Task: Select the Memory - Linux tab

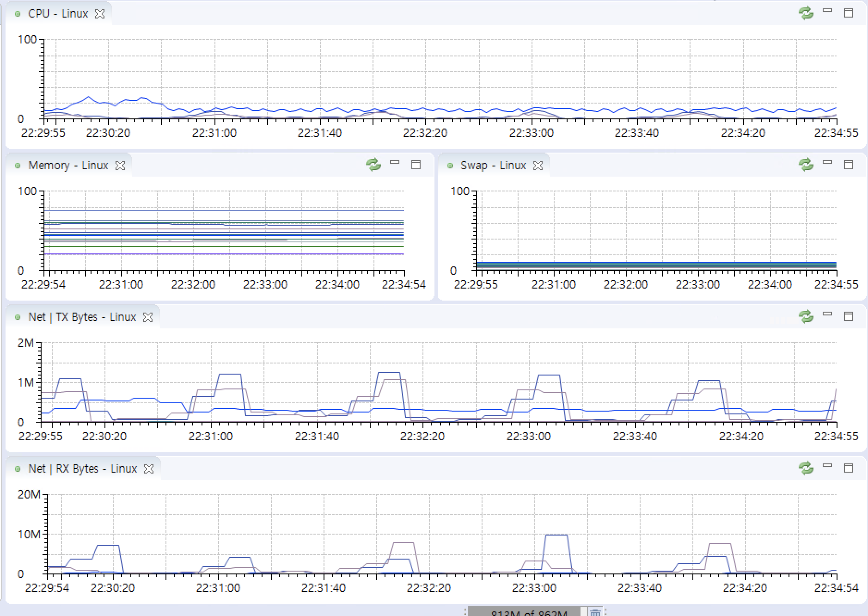Action: [68, 166]
